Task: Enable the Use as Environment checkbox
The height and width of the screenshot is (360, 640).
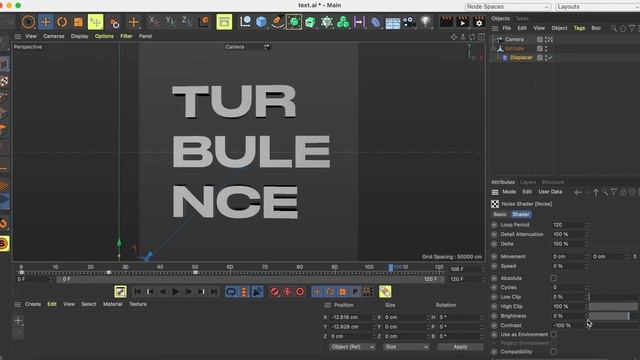Action: click(x=554, y=334)
